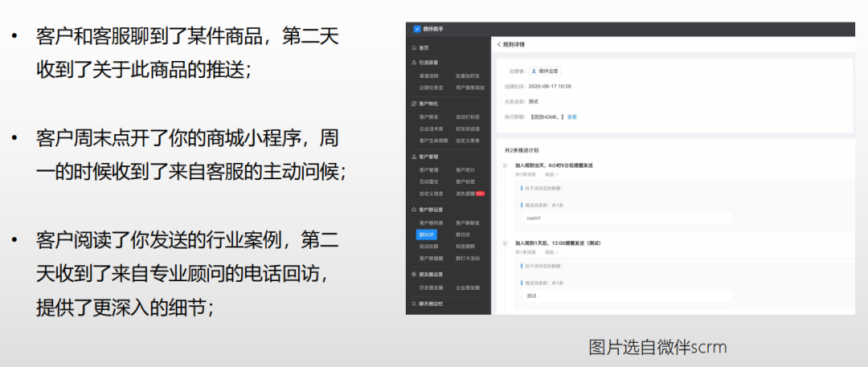Click the 首页 home icon in sidebar
This screenshot has width=868, height=367.
point(414,48)
